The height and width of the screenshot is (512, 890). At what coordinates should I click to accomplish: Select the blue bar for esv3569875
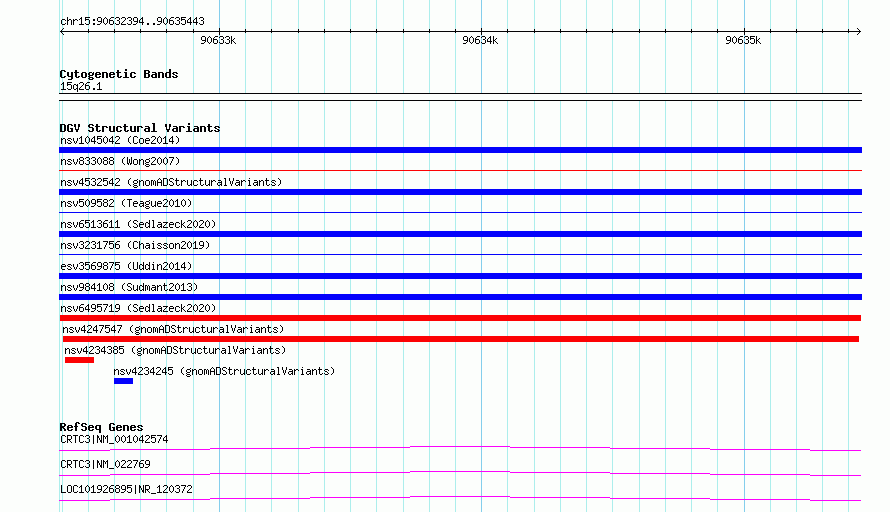(460, 276)
